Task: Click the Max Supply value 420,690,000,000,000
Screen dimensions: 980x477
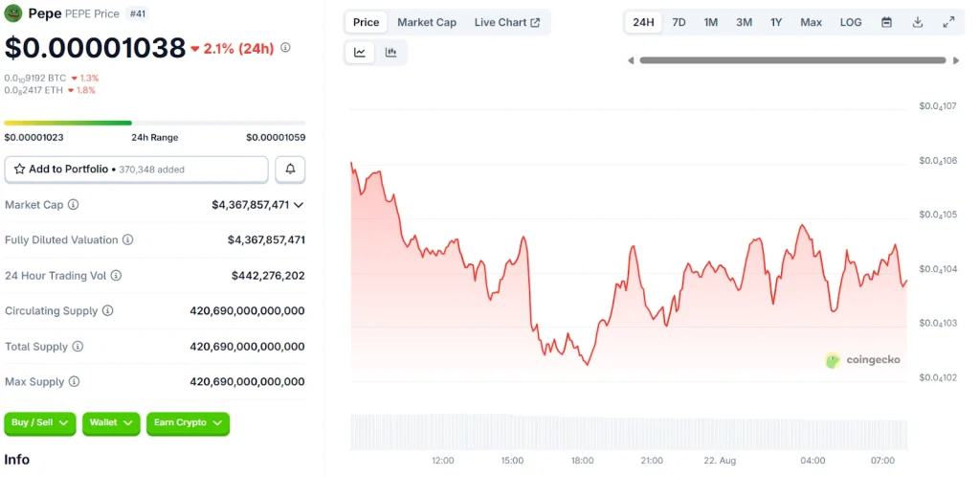Action: click(248, 381)
